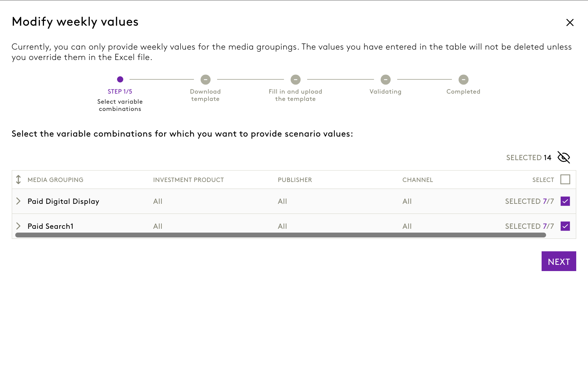Click the Paid Digital Display row name

63,201
